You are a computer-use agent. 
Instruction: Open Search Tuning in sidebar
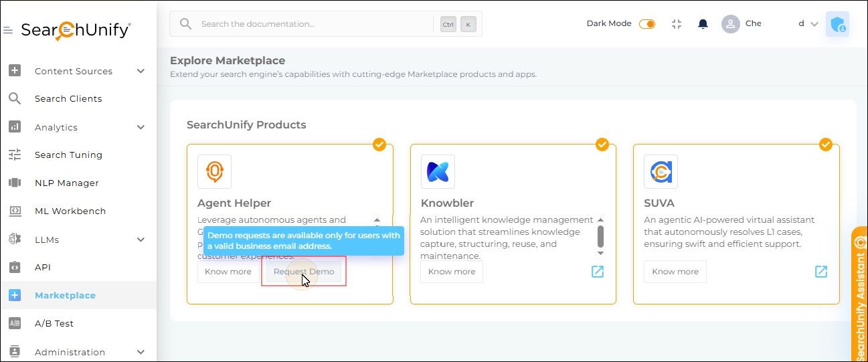[x=68, y=155]
